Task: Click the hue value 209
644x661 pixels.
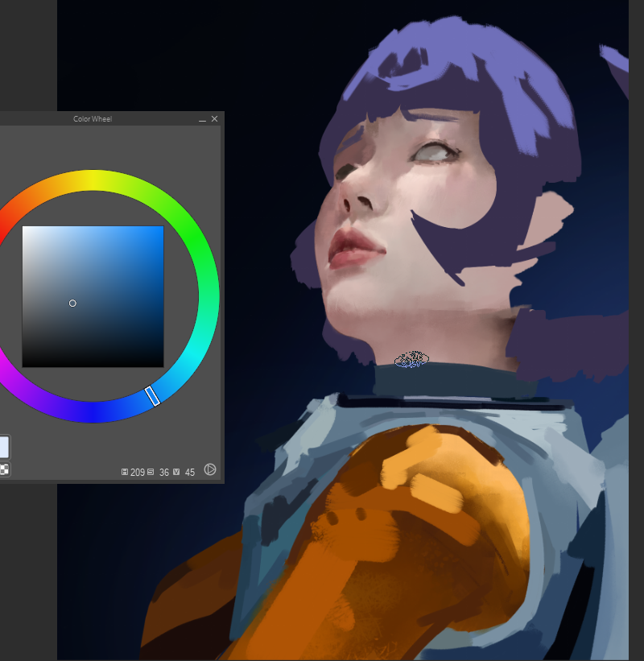Action: coord(138,472)
